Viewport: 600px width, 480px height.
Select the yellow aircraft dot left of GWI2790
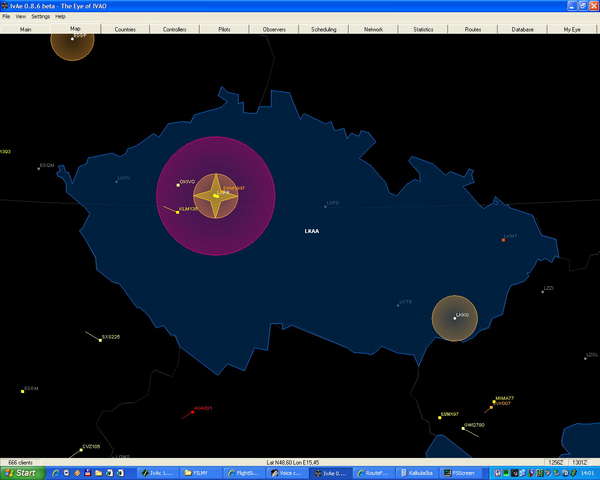click(x=440, y=418)
